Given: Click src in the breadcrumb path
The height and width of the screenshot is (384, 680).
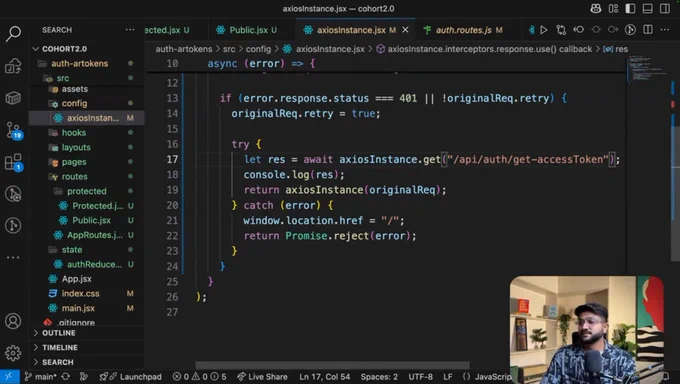Looking at the screenshot, I should (x=229, y=49).
